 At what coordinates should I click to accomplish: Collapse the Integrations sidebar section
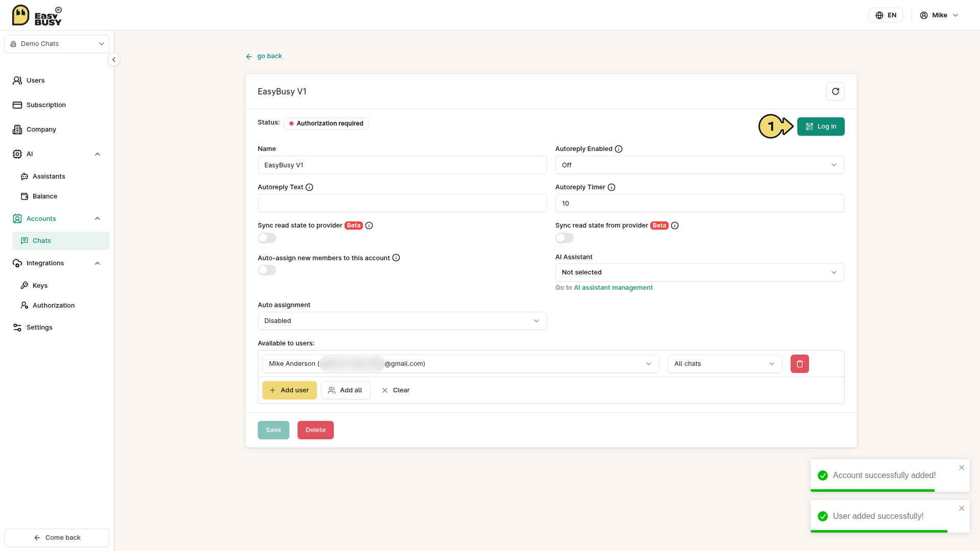[97, 263]
